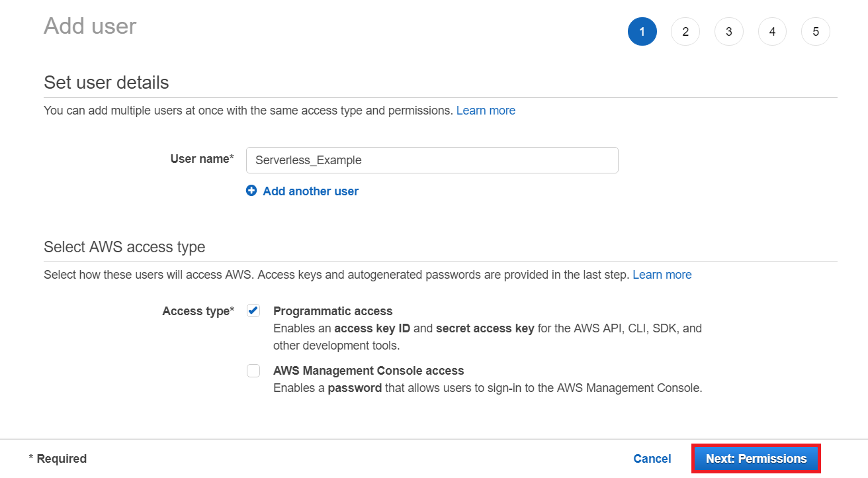Image resolution: width=868 pixels, height=478 pixels.
Task: Focus the User name input field
Action: [x=431, y=160]
